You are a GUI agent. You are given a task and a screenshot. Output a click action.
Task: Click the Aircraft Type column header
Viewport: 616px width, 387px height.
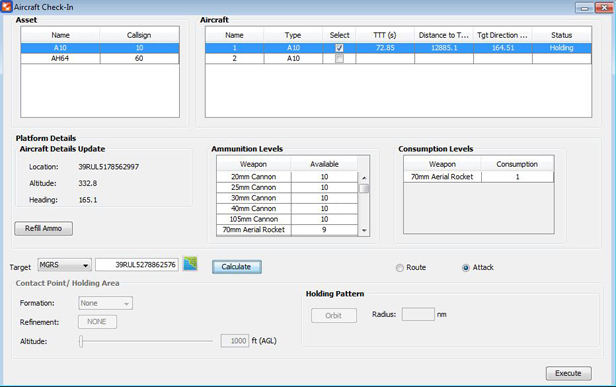(x=293, y=35)
